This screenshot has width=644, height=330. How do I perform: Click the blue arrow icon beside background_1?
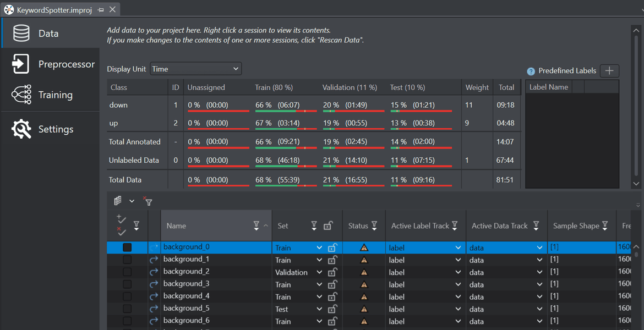tap(154, 260)
